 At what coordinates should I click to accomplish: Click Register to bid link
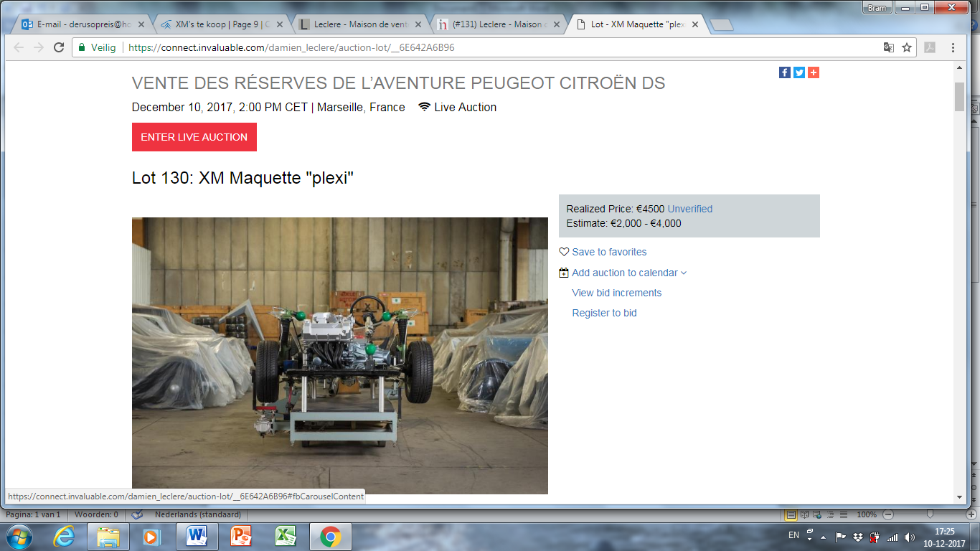(x=604, y=313)
